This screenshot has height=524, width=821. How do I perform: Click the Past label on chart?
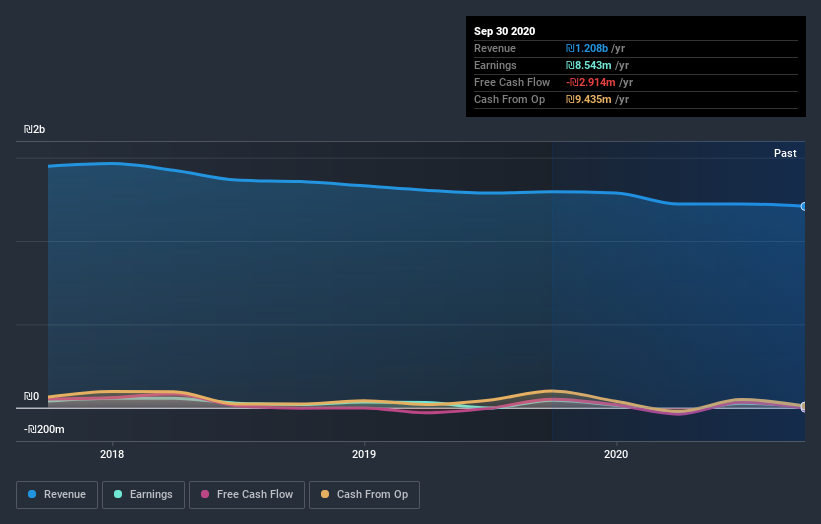pos(785,153)
